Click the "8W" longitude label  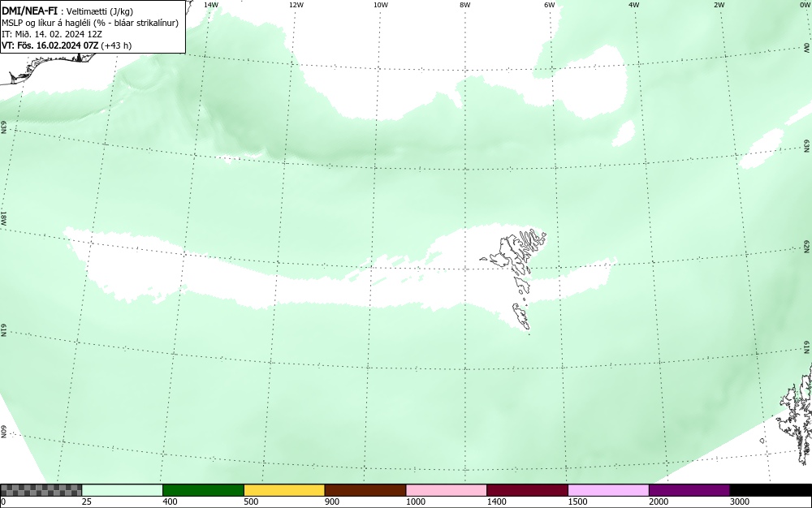[465, 5]
